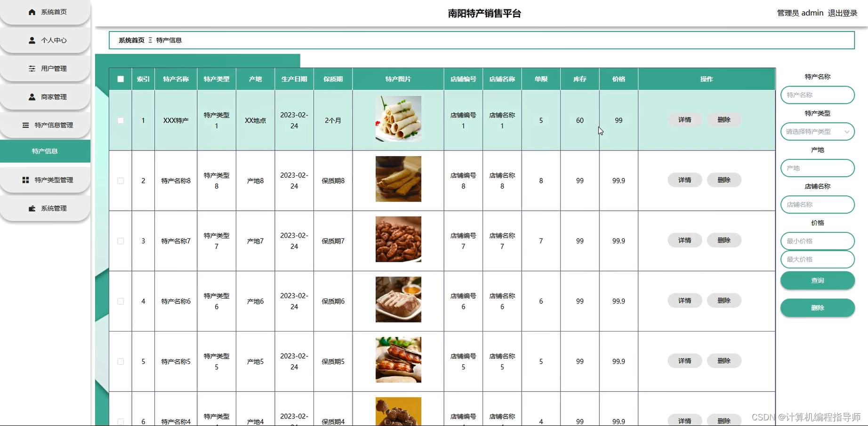Image resolution: width=868 pixels, height=426 pixels.
Task: Click the 生产日期 column header
Action: [294, 79]
